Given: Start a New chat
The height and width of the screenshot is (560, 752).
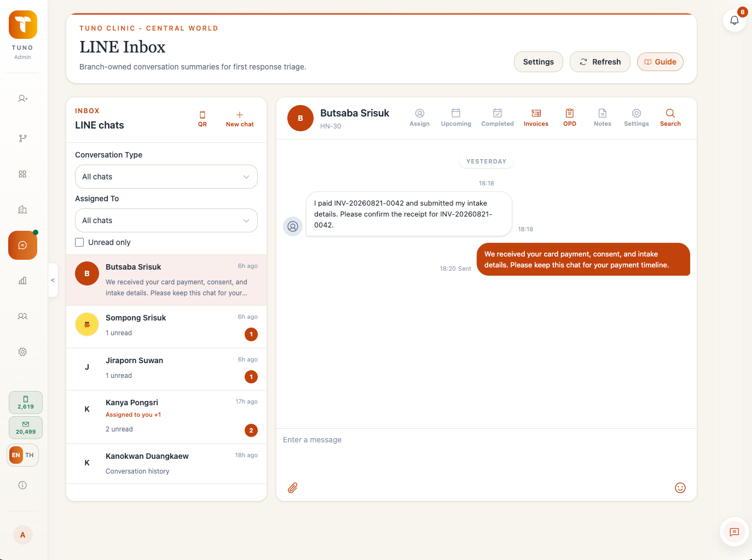Looking at the screenshot, I should (x=240, y=119).
